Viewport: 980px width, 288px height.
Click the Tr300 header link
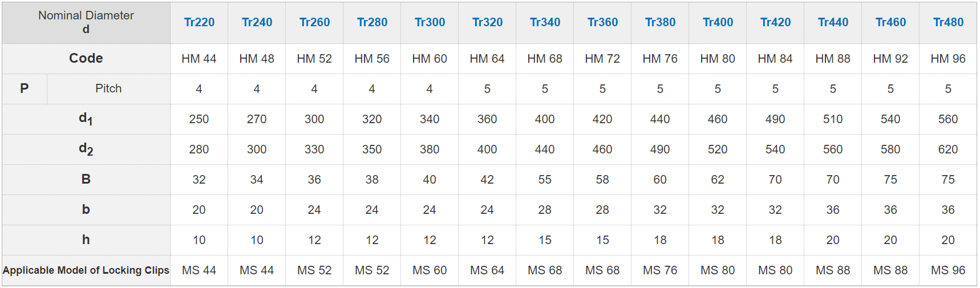click(x=430, y=22)
